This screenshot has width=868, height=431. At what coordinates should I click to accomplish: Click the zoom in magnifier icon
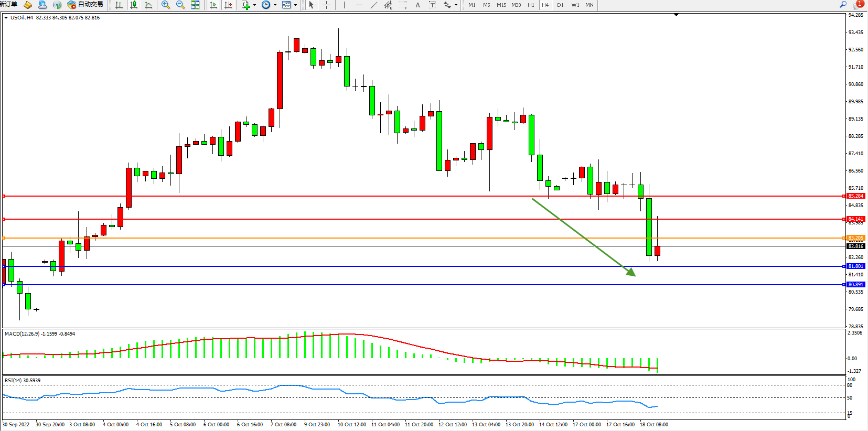pos(166,5)
